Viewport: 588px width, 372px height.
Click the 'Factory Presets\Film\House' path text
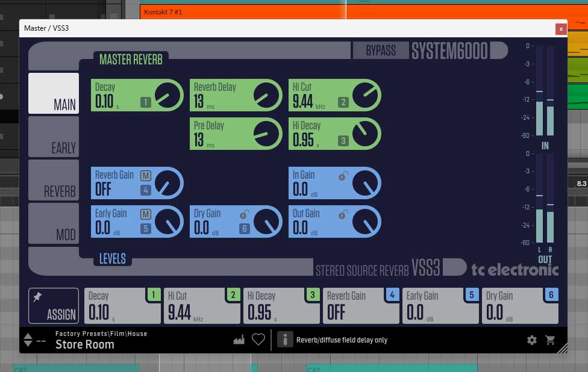(x=101, y=333)
